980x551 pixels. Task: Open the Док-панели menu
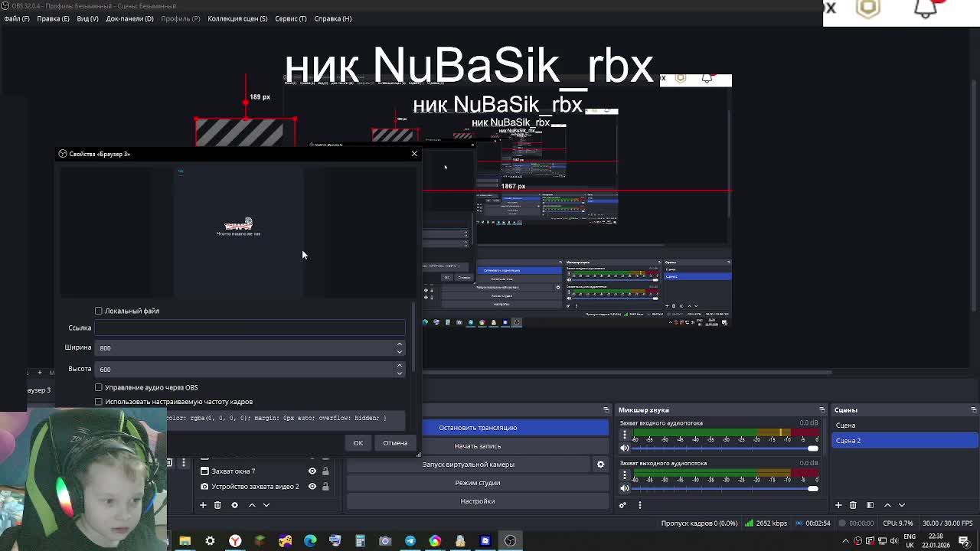click(x=129, y=18)
